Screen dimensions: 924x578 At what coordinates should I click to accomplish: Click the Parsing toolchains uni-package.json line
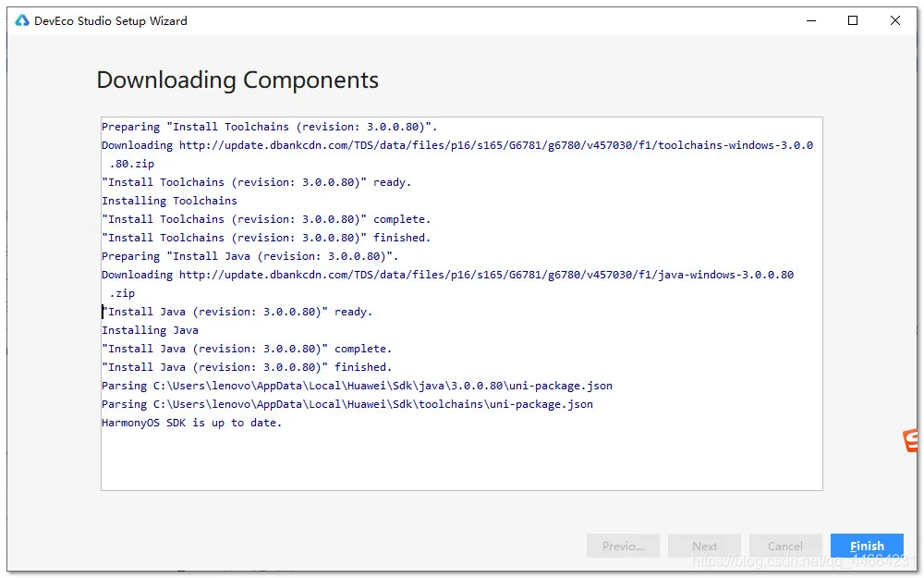click(x=347, y=404)
